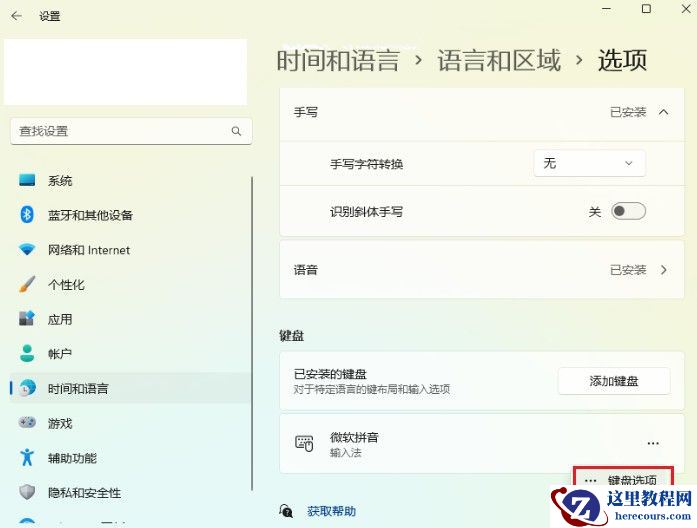Viewport: 697px width, 528px height.
Task: Click the 已安装的键盘 heading
Action: tap(330, 374)
